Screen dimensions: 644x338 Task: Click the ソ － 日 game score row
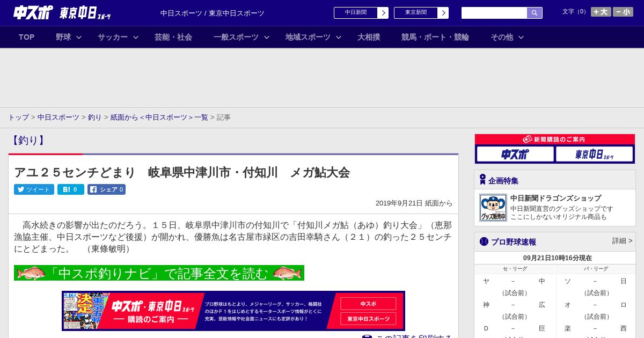pyautogui.click(x=596, y=281)
